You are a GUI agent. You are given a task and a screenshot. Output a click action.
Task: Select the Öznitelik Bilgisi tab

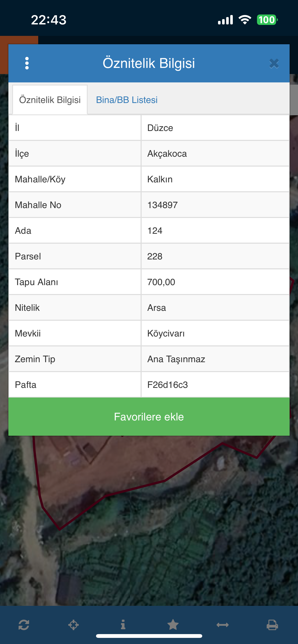(50, 100)
